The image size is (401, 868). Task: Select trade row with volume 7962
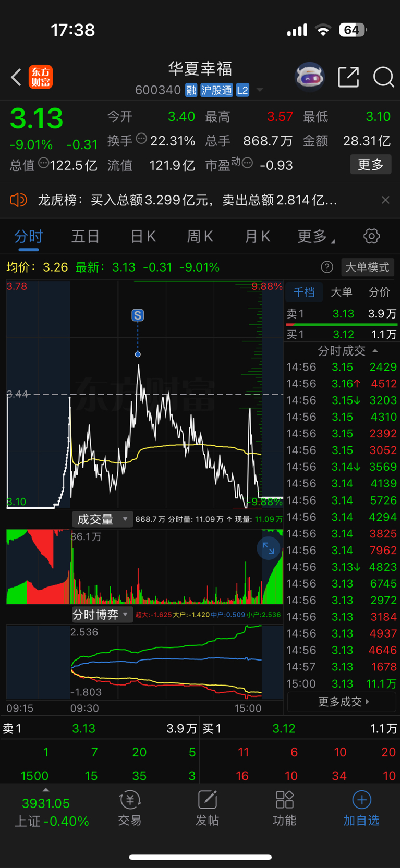[342, 551]
